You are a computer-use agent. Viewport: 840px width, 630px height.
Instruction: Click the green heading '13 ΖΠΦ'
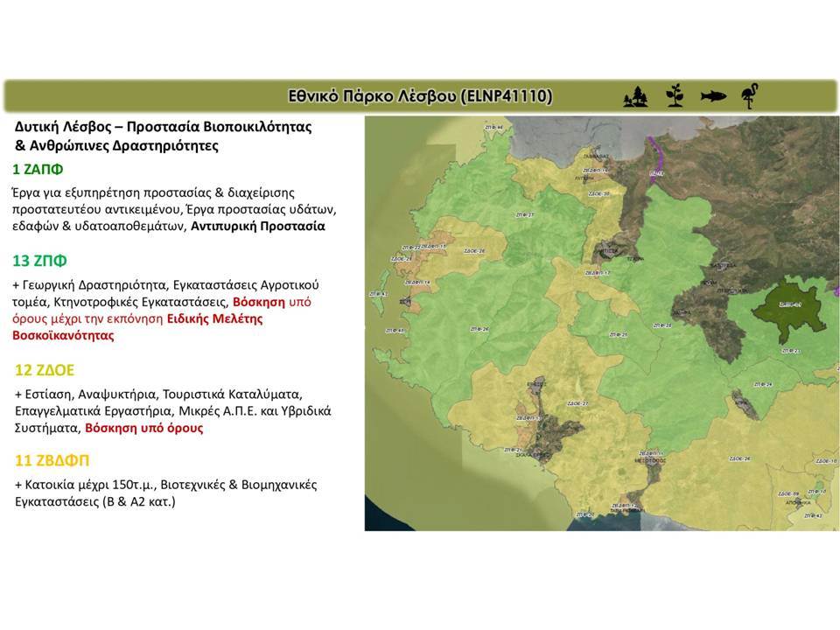click(39, 261)
